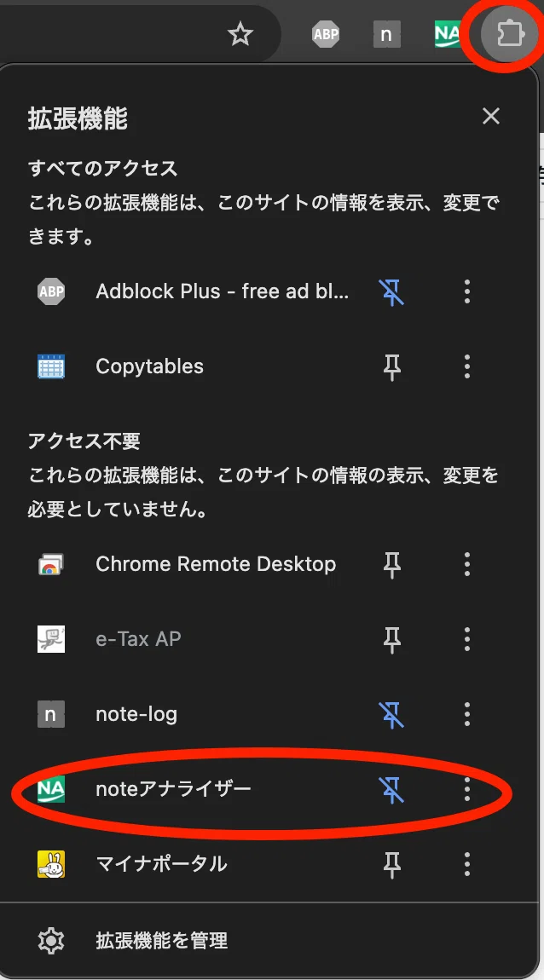The height and width of the screenshot is (980, 544).
Task: Open more options for noteアナライザー
Action: (x=466, y=789)
